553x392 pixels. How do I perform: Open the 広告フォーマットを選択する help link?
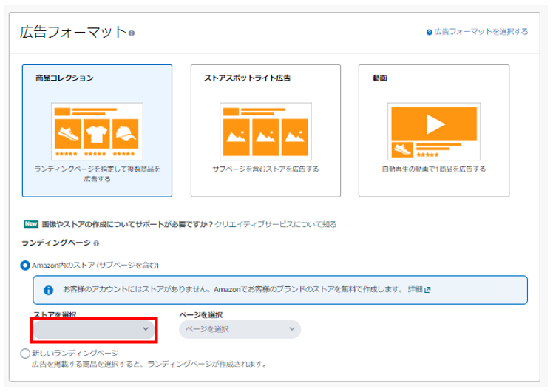tap(481, 32)
